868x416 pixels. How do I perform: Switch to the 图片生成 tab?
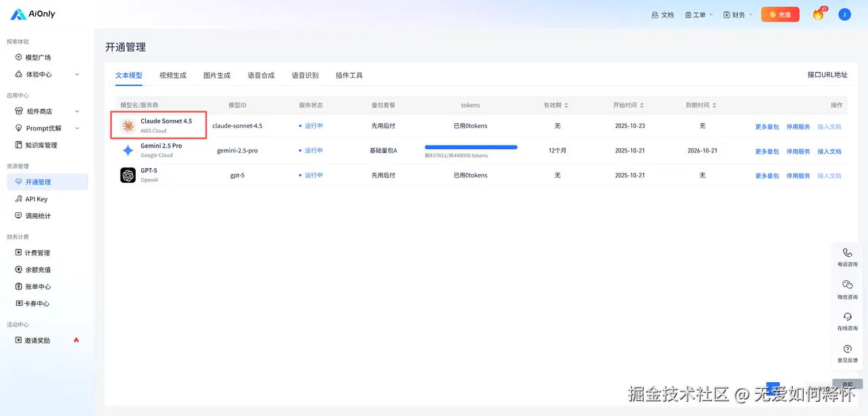pos(217,75)
